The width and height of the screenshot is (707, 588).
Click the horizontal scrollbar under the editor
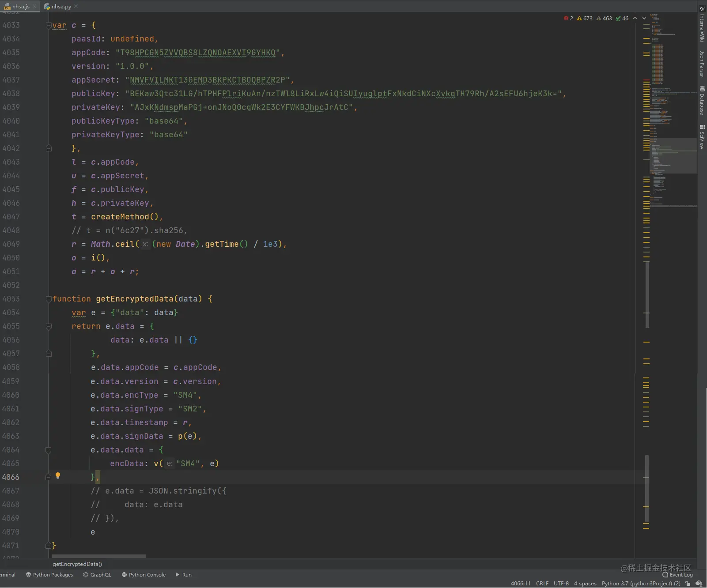click(99, 556)
